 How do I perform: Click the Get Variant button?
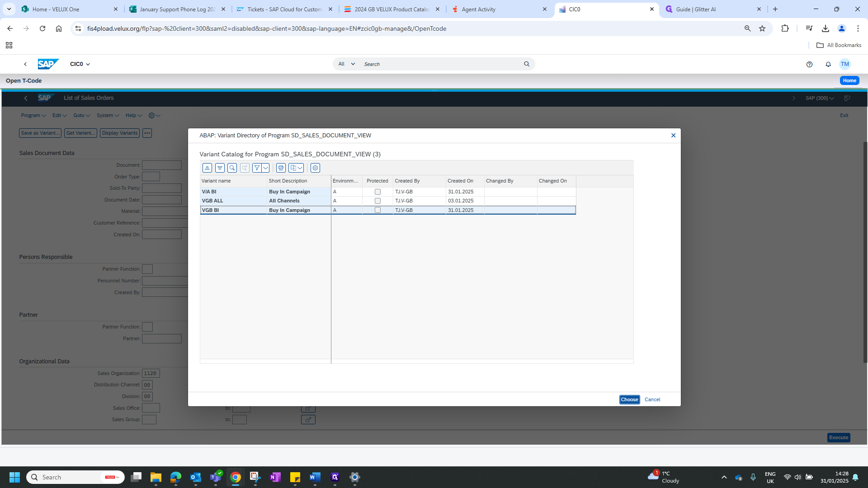tap(80, 133)
